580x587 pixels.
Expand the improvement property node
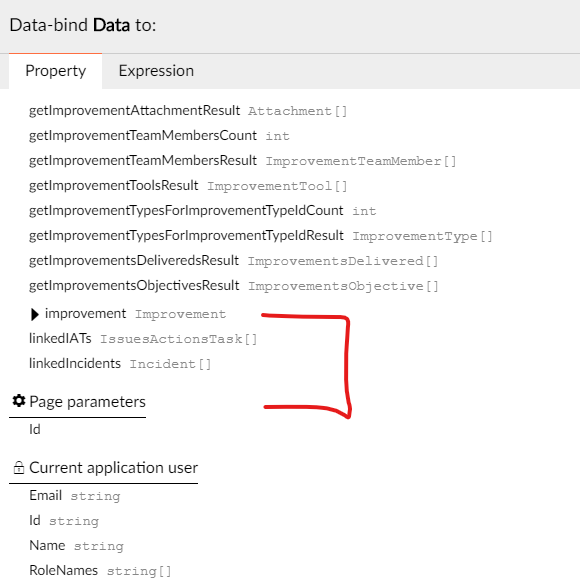[34, 314]
